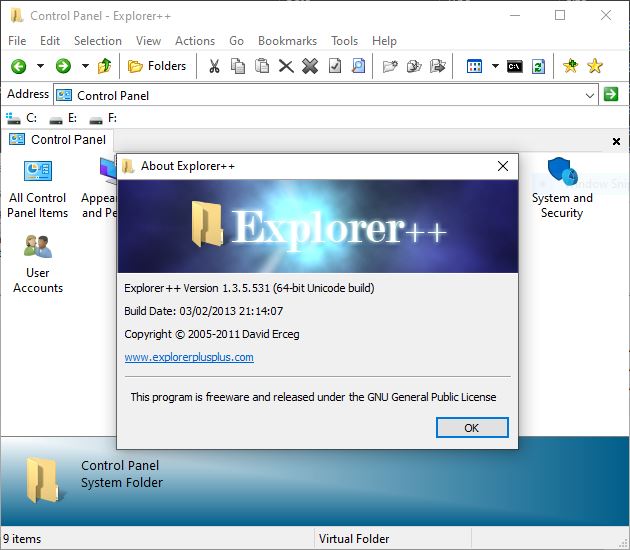Click 'Virtual Folder' in status bar
Image resolution: width=630 pixels, height=550 pixels.
354,539
